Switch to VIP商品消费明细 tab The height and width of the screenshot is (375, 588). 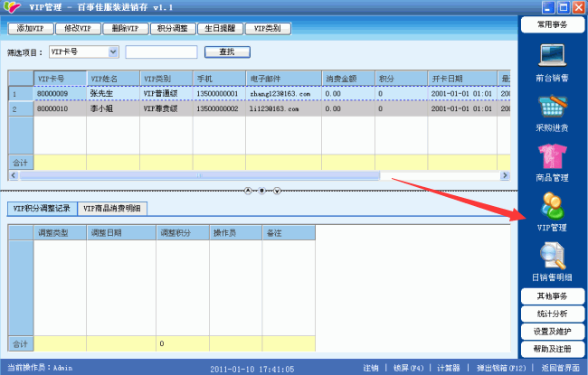tap(112, 209)
